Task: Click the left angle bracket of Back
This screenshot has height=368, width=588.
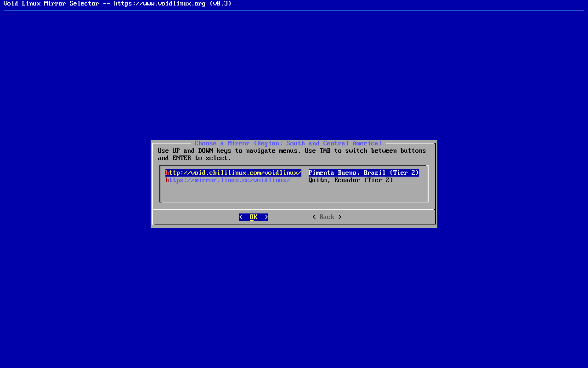Action: pyautogui.click(x=314, y=217)
